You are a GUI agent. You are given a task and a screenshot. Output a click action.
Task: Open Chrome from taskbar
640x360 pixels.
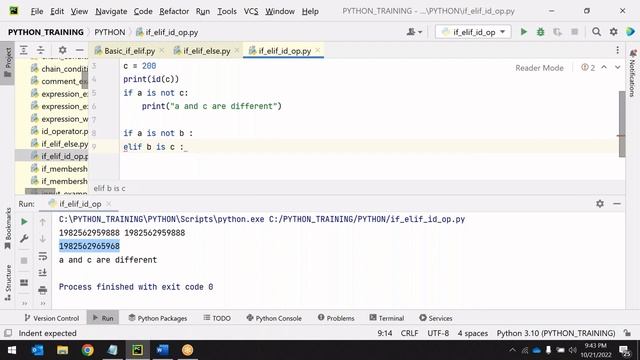click(x=87, y=350)
